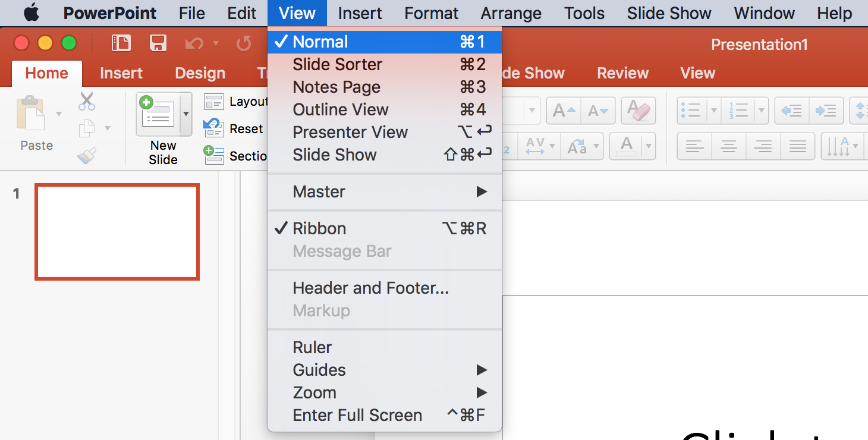Open the Undo history dropdown arrow
Viewport: 868px width, 440px height.
(x=216, y=43)
